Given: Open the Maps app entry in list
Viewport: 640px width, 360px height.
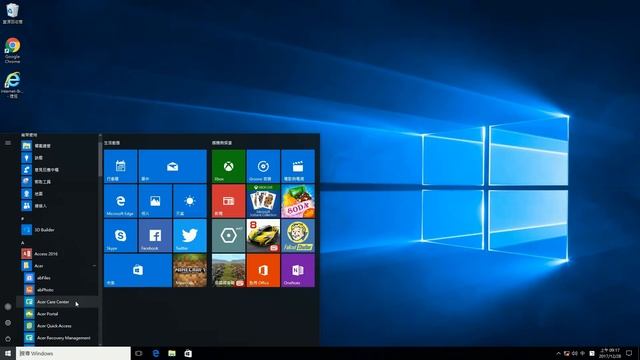Looking at the screenshot, I should [57, 194].
